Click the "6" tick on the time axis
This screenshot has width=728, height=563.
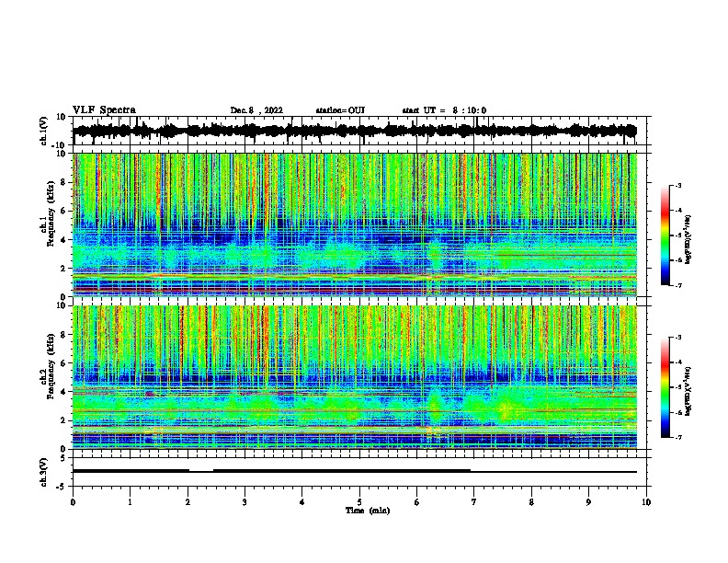click(x=417, y=502)
